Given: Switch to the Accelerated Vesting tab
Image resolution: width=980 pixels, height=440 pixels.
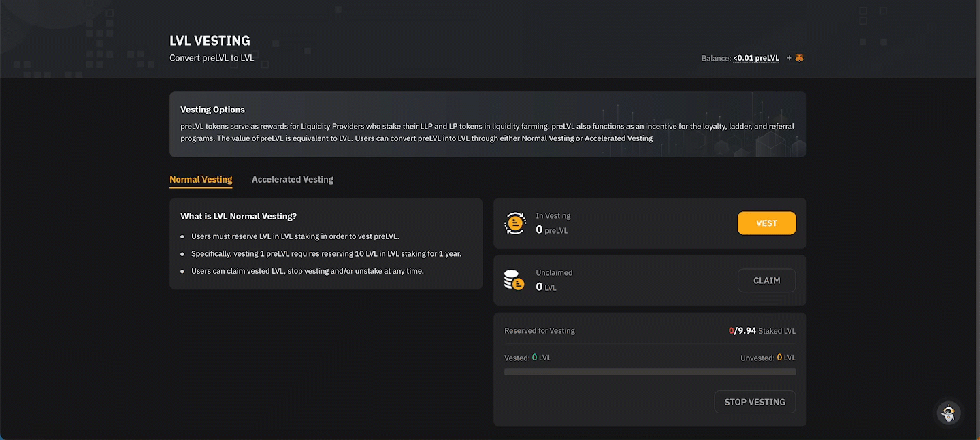Looking at the screenshot, I should tap(293, 179).
